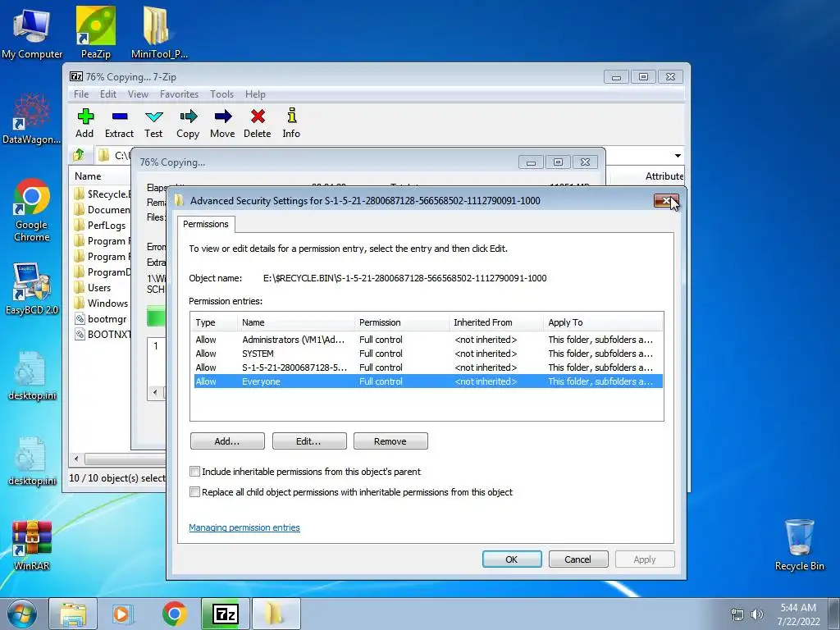Open the Windows Start menu

[x=21, y=614]
